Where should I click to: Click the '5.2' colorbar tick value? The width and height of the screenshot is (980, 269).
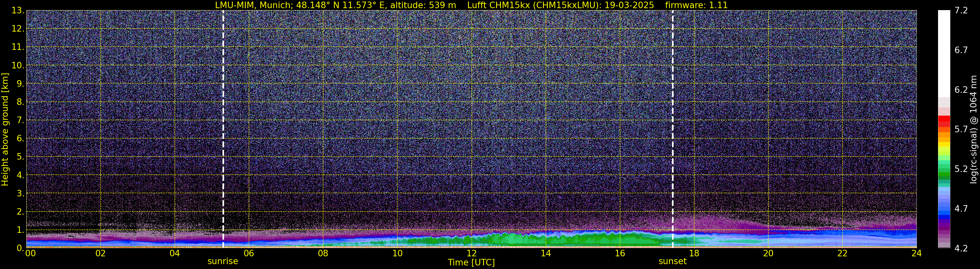click(x=961, y=169)
